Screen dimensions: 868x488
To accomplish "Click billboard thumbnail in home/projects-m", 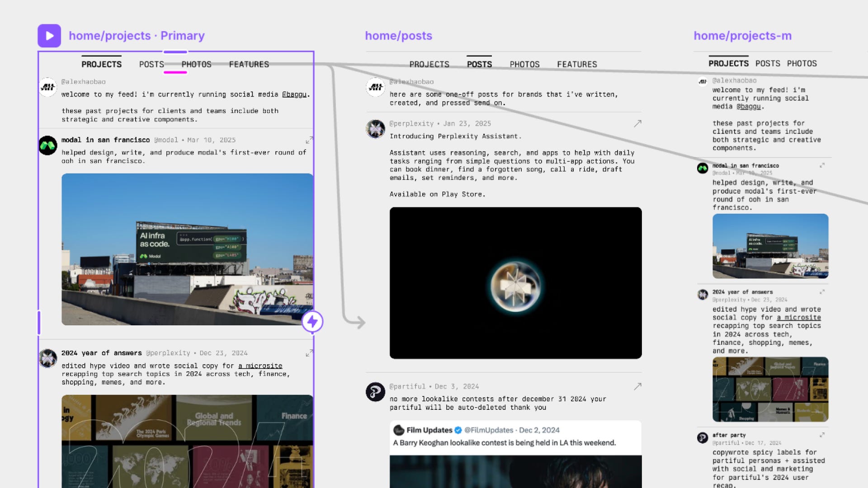I will (770, 246).
